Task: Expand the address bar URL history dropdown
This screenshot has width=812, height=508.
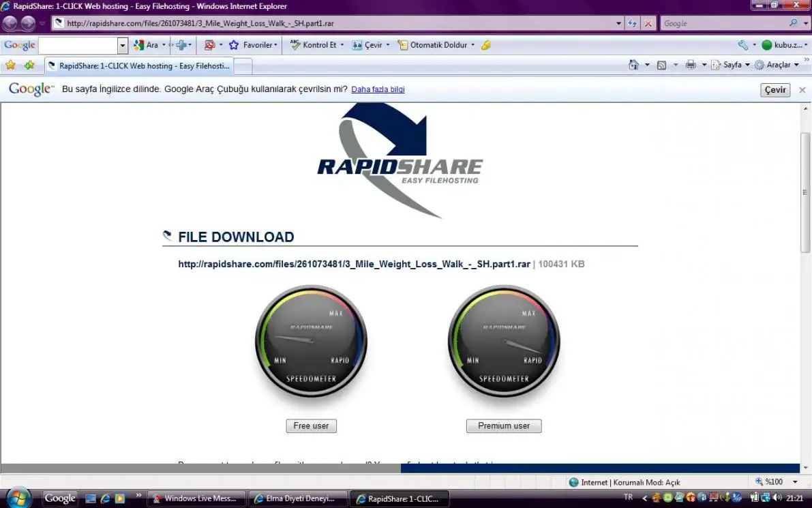Action: [618, 23]
